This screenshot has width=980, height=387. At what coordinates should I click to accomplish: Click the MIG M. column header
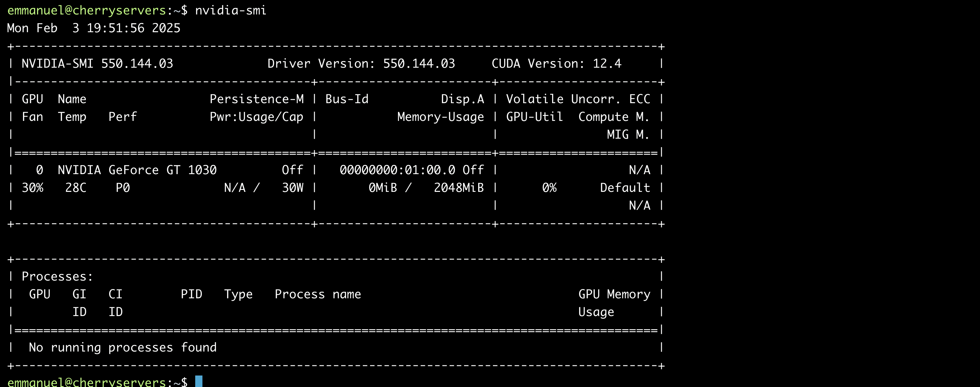pos(628,135)
